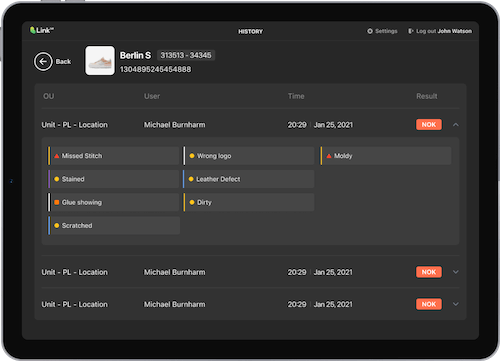Select the Dirty defect card
This screenshot has width=500, height=361.
point(249,202)
